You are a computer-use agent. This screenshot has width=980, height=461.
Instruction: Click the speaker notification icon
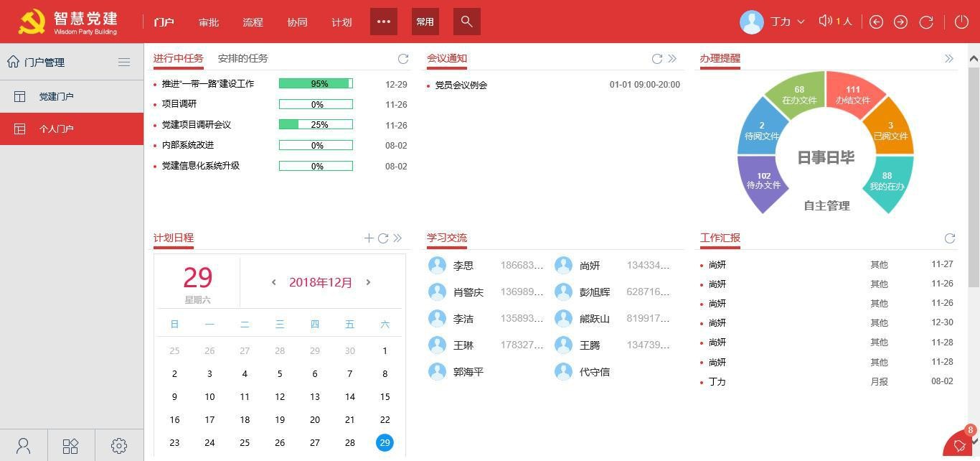(x=825, y=22)
